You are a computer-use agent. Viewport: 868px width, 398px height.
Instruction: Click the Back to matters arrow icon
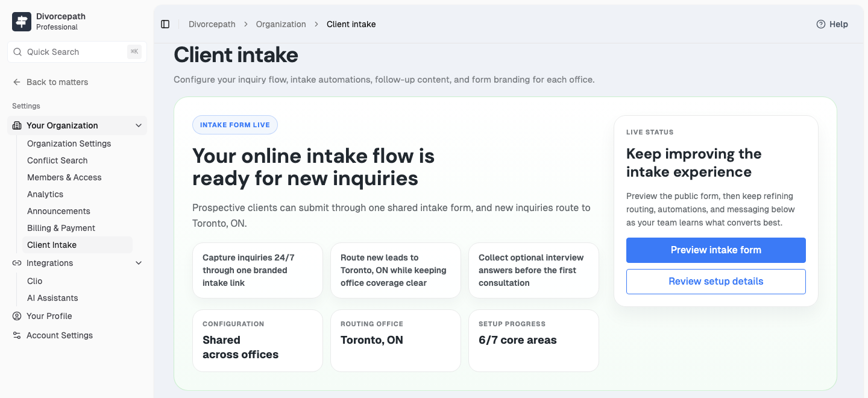(17, 82)
